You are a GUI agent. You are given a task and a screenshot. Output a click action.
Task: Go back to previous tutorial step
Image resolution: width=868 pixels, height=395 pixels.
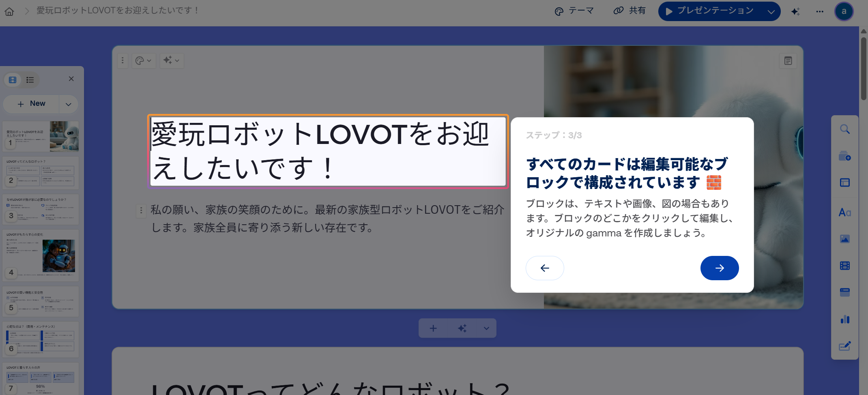tap(545, 268)
